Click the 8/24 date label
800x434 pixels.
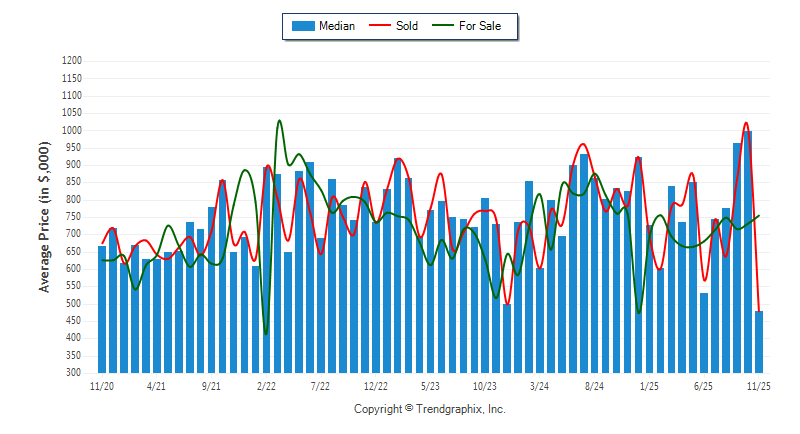[x=594, y=385]
